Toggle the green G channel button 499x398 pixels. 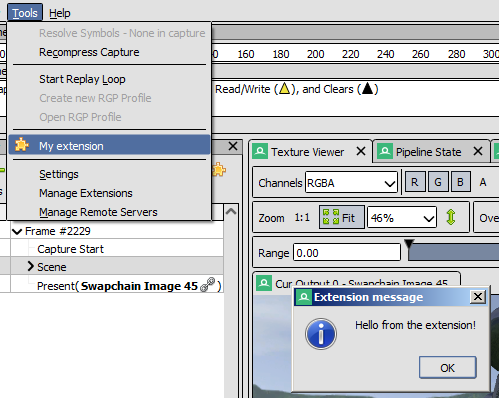438,182
